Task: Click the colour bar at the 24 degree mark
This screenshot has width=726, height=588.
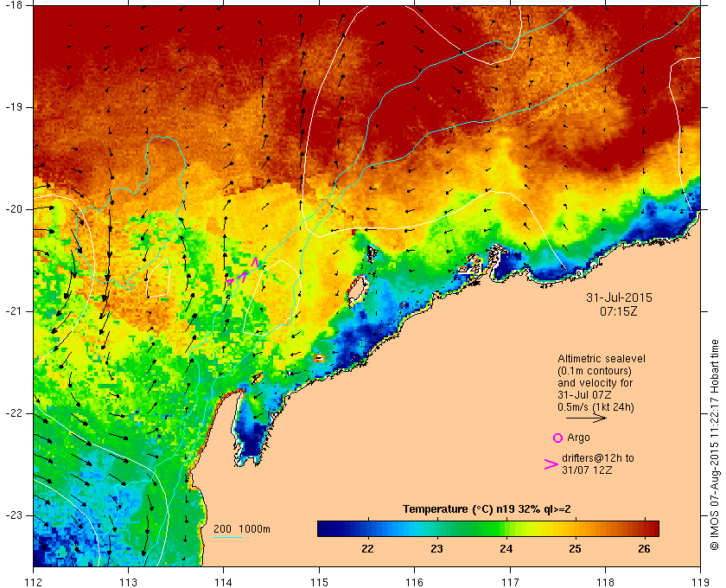Action: pyautogui.click(x=506, y=528)
